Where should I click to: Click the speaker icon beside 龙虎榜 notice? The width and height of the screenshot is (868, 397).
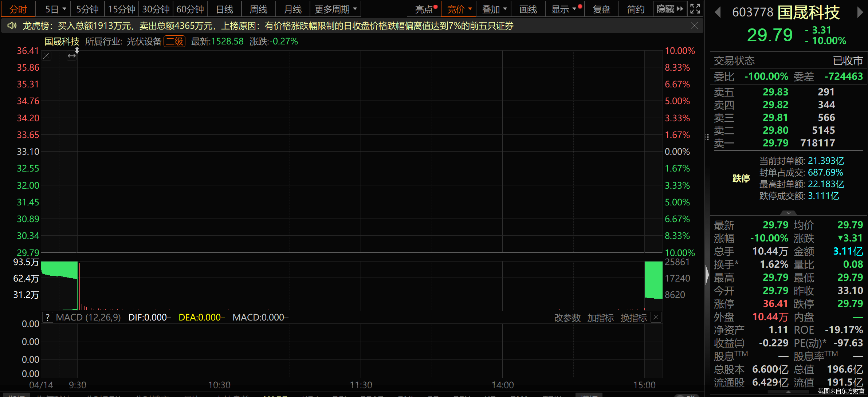[12, 25]
